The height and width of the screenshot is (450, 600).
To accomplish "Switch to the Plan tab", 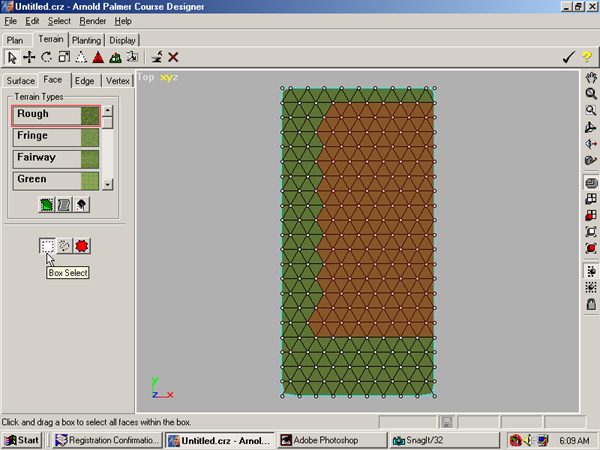I will [x=15, y=40].
